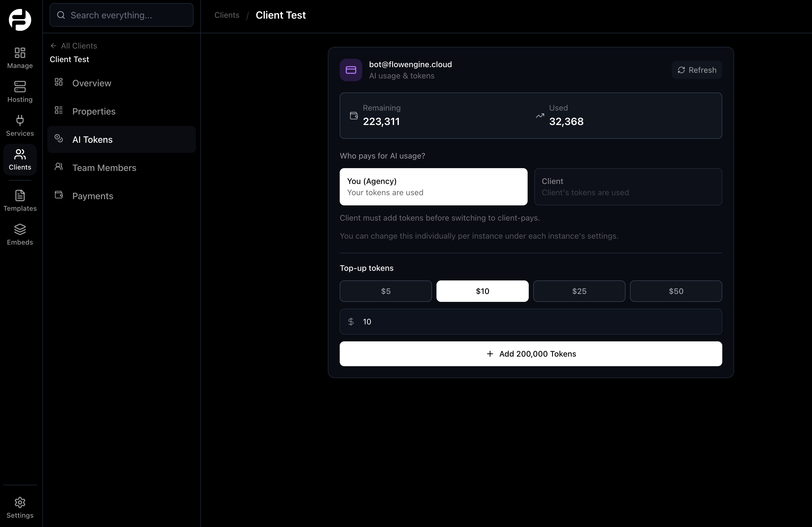Open the Hosting server icon

(20, 87)
